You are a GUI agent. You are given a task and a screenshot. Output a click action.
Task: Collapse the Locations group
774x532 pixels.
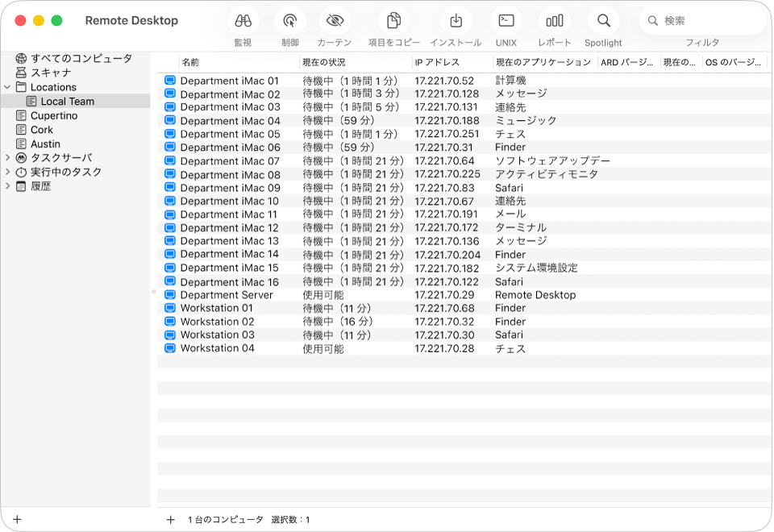pyautogui.click(x=6, y=87)
